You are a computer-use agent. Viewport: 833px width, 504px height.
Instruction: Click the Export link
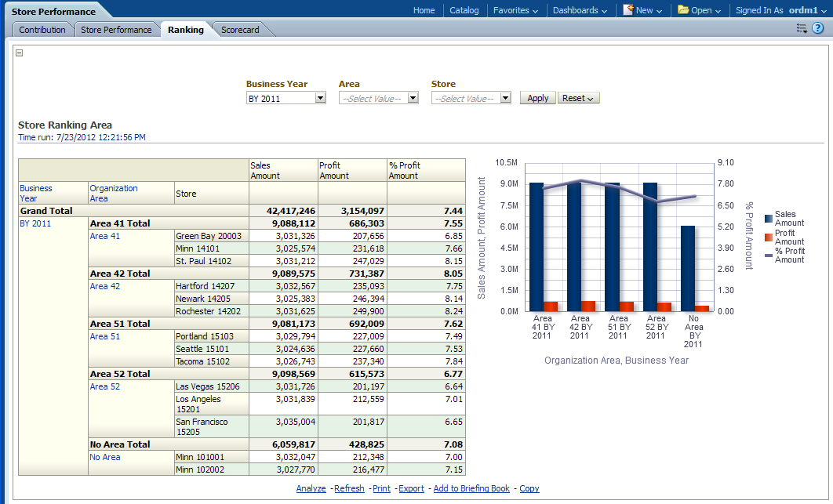(411, 488)
